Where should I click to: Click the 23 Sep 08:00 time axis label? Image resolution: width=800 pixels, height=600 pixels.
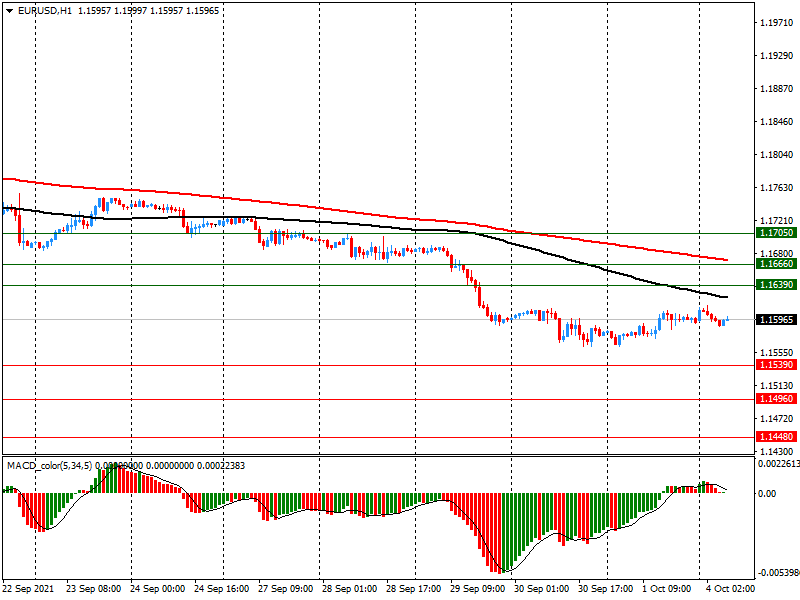tap(93, 589)
